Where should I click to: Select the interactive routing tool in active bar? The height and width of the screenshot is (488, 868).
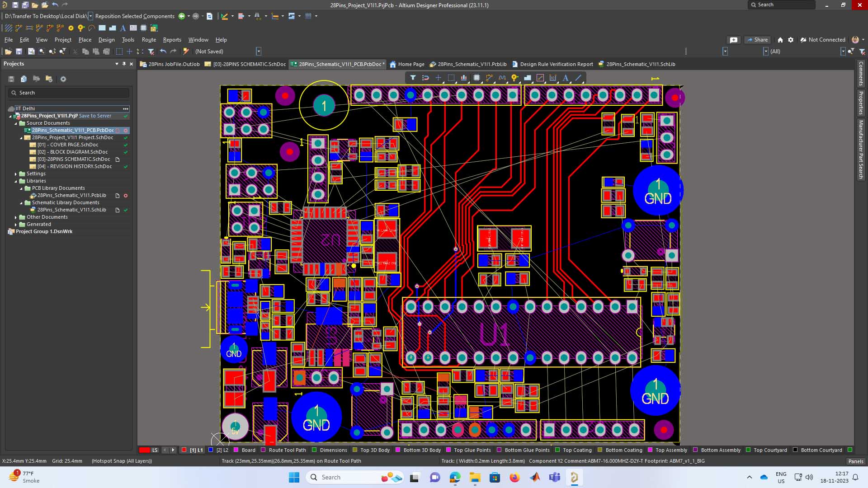tap(489, 78)
